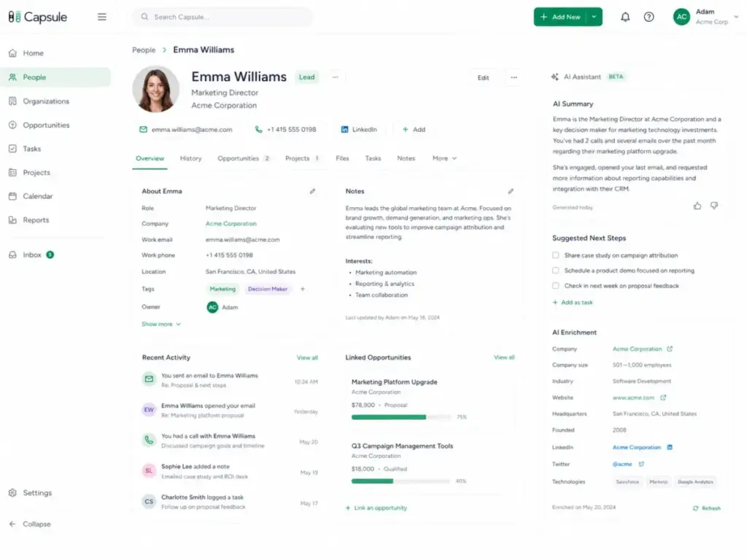Viewport: 747px width, 560px height.
Task: Click the sent email activity icon
Action: point(149,379)
